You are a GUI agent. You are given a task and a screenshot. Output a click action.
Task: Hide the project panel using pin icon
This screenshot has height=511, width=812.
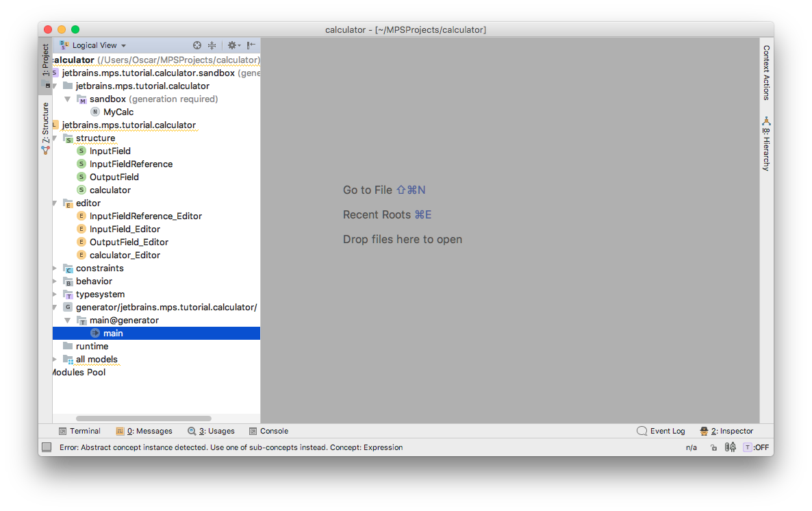(x=251, y=46)
